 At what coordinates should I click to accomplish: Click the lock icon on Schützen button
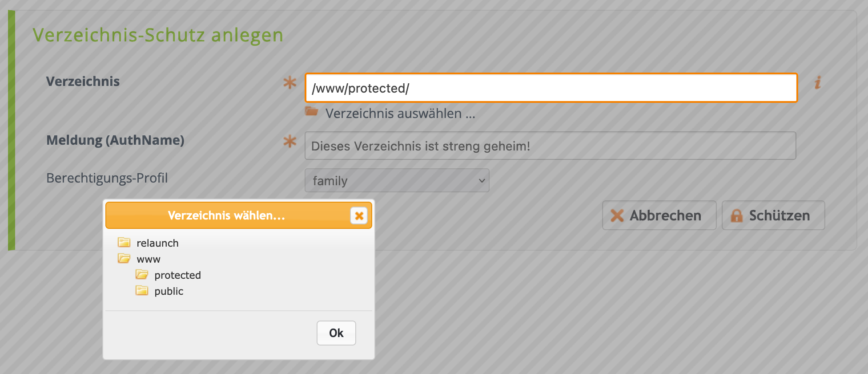[x=736, y=215]
